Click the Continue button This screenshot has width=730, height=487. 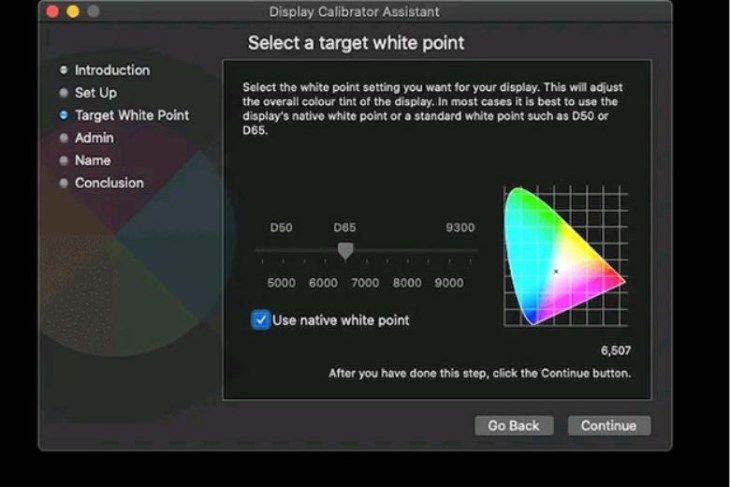pyautogui.click(x=609, y=426)
